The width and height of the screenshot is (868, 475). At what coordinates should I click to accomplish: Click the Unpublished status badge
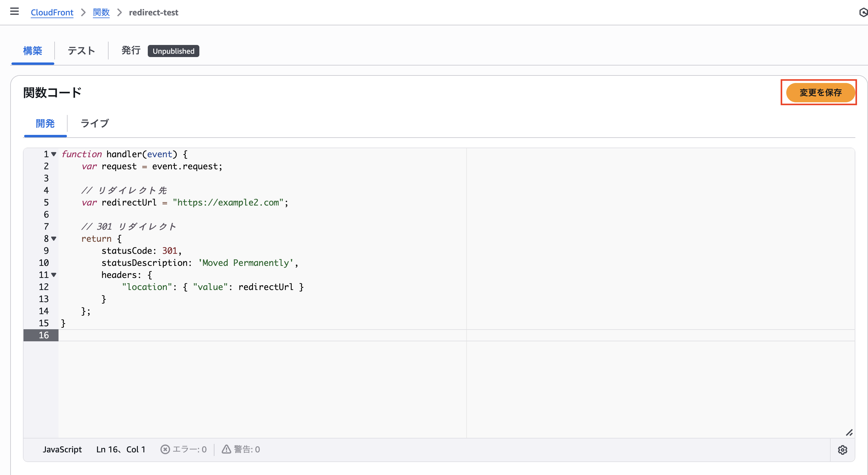tap(173, 51)
